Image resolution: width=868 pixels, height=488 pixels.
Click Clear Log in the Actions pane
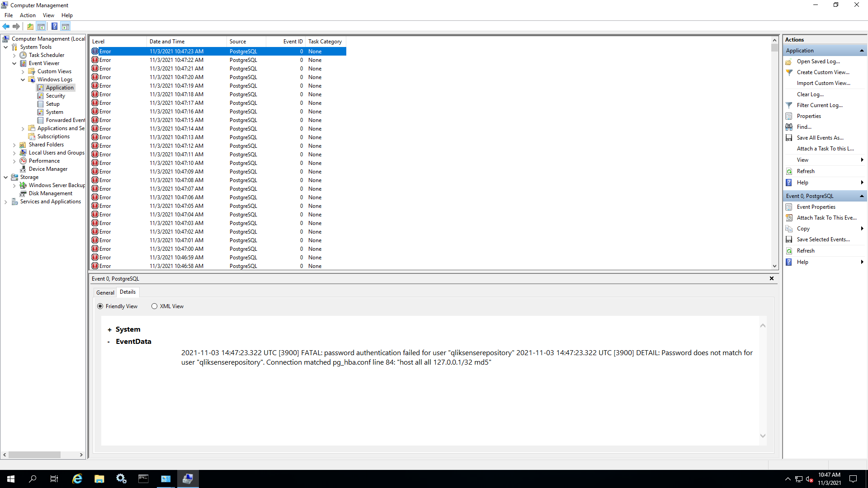tap(810, 94)
